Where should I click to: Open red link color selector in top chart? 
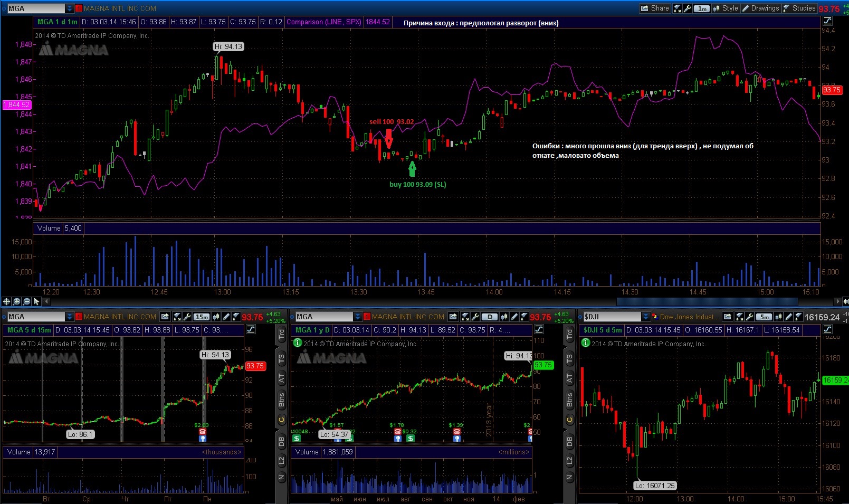click(79, 8)
